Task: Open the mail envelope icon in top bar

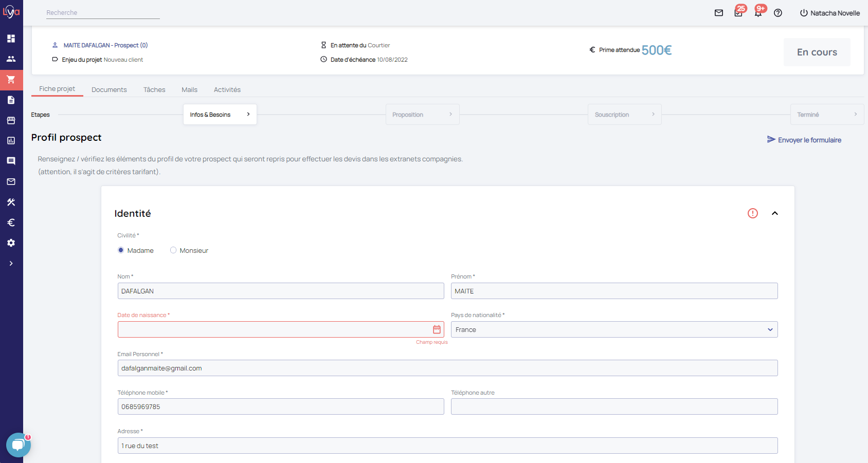Action: 719,13
